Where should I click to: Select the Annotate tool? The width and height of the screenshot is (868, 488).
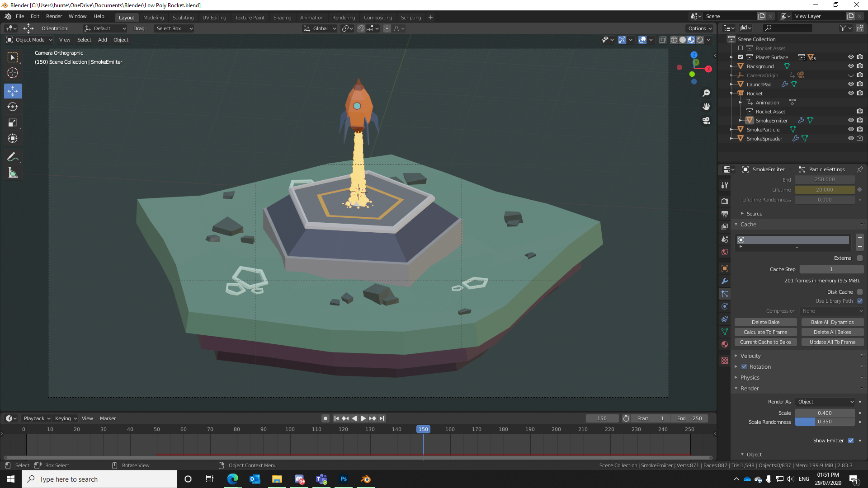[13, 157]
